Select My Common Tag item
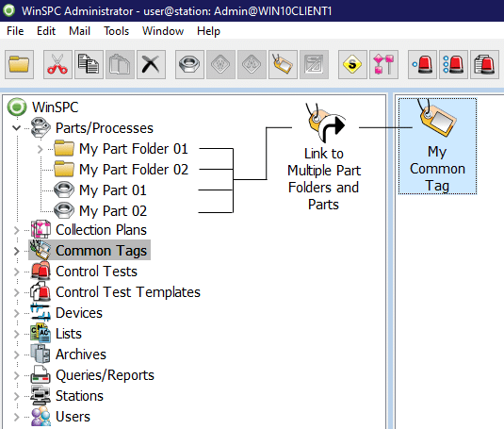 coord(437,146)
